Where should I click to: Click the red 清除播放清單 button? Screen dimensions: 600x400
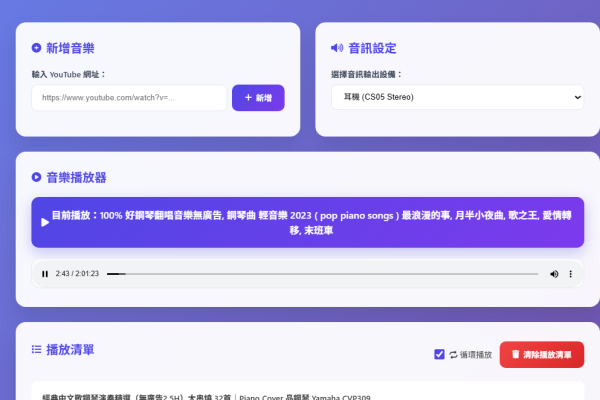click(541, 354)
